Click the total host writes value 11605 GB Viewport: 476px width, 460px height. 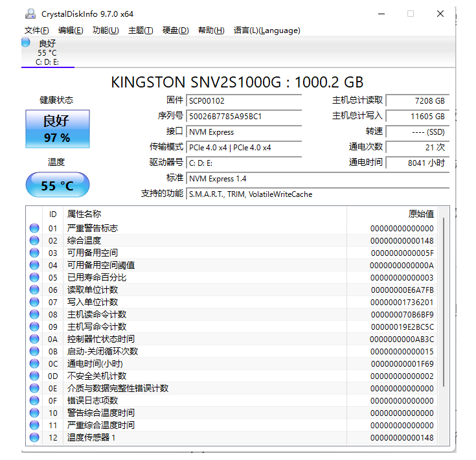pyautogui.click(x=418, y=116)
